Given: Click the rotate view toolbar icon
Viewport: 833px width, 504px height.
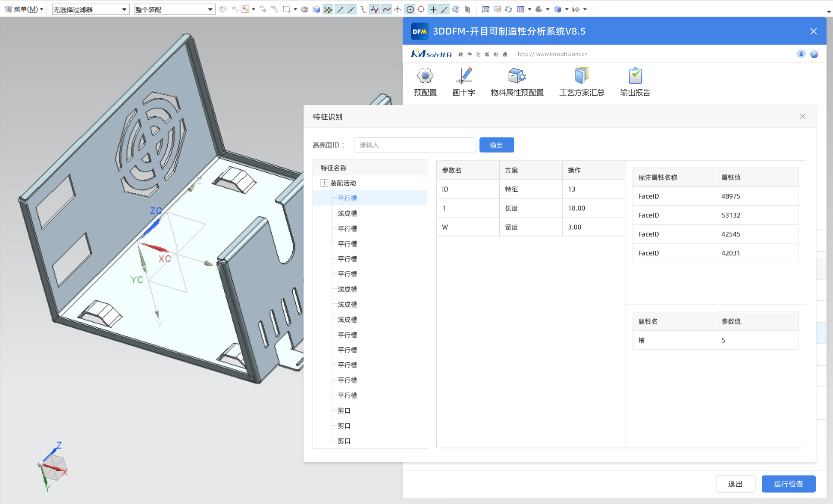Looking at the screenshot, I should [508, 9].
